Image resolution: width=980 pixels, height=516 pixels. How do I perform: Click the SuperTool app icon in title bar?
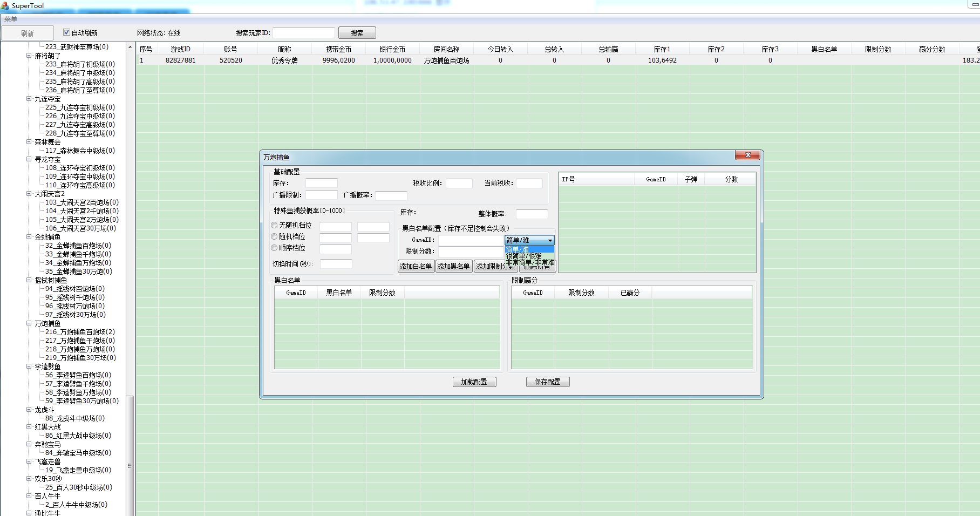pos(5,6)
